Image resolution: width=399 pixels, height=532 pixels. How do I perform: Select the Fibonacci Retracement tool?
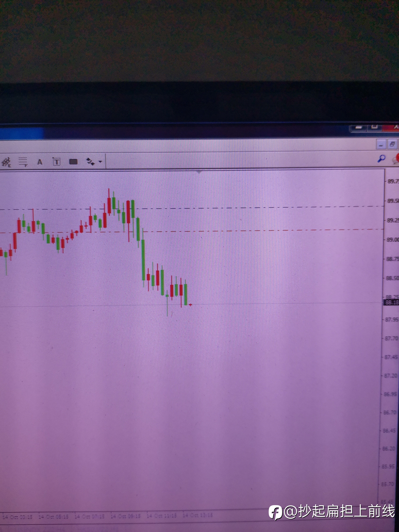pyautogui.click(x=23, y=162)
